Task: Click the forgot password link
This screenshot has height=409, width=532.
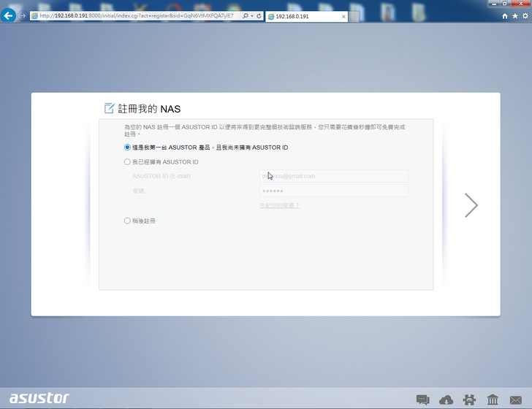Action: [x=279, y=206]
